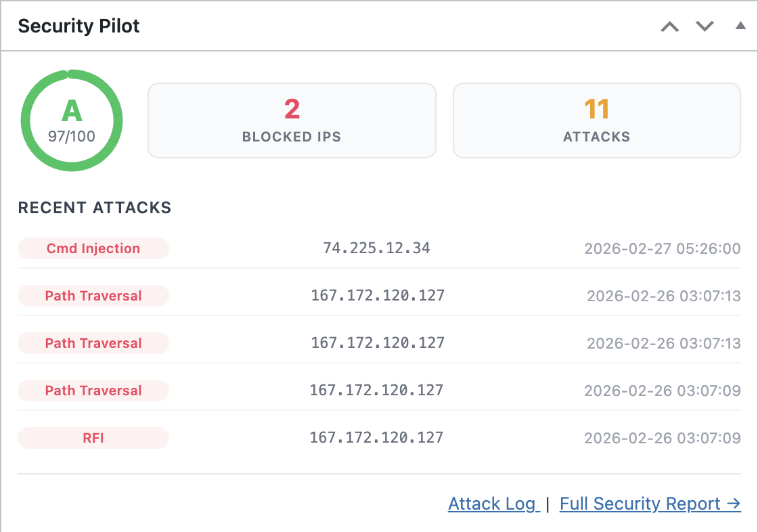Click the RFI row IP address
Screen dimensions: 758x532
click(376, 437)
